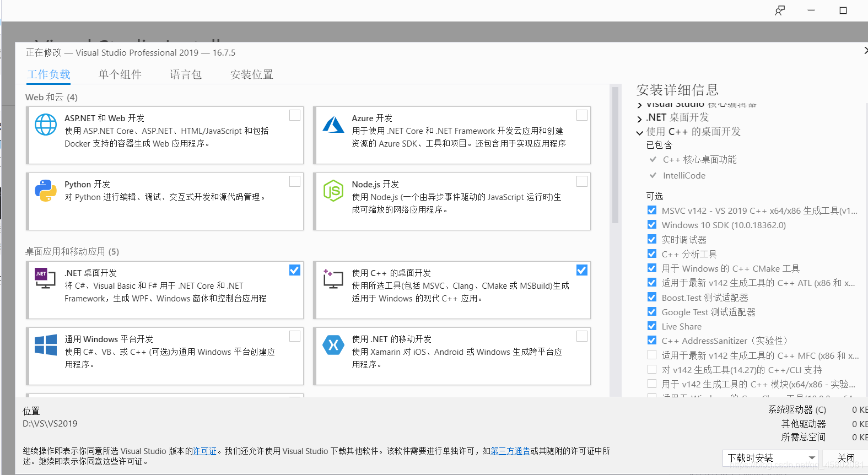Click the 关闭 button
The image size is (868, 475).
pos(845,458)
